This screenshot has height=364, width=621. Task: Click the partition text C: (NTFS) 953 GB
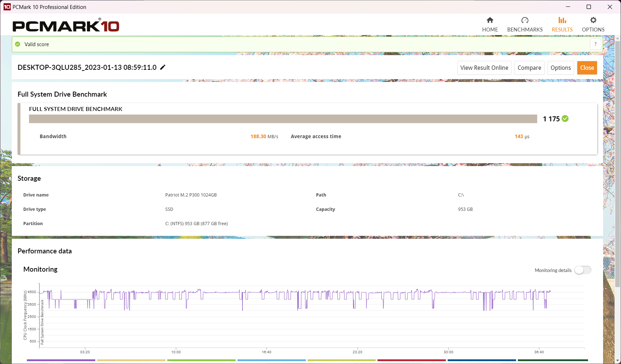[196, 224]
